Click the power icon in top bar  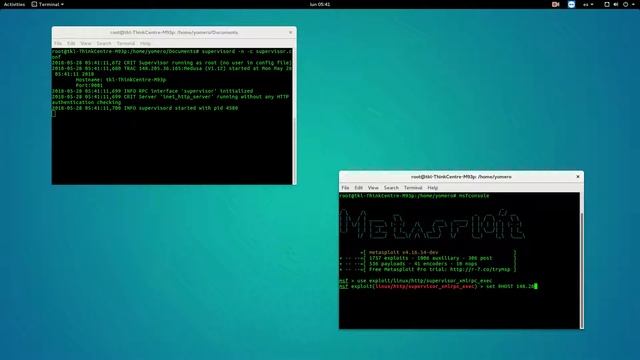[625, 4]
